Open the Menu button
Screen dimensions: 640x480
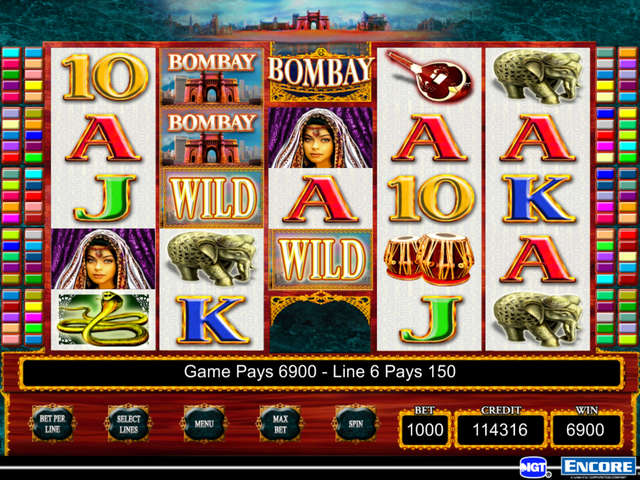pos(204,424)
